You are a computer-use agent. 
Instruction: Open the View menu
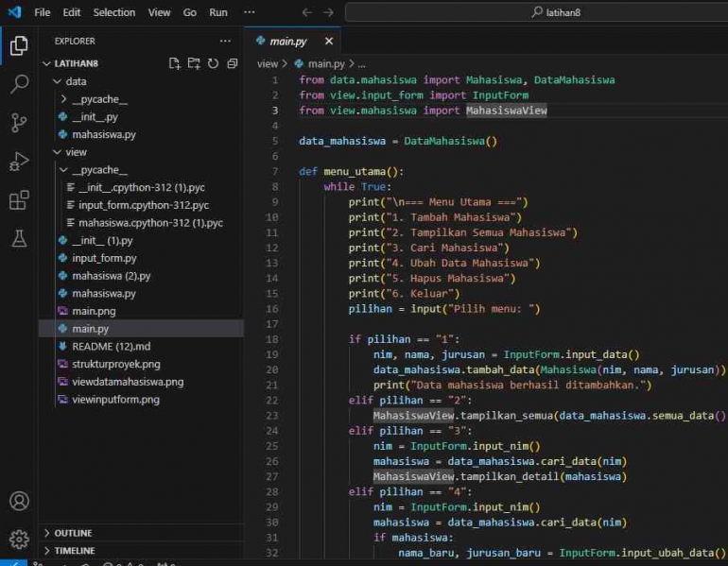pyautogui.click(x=159, y=12)
